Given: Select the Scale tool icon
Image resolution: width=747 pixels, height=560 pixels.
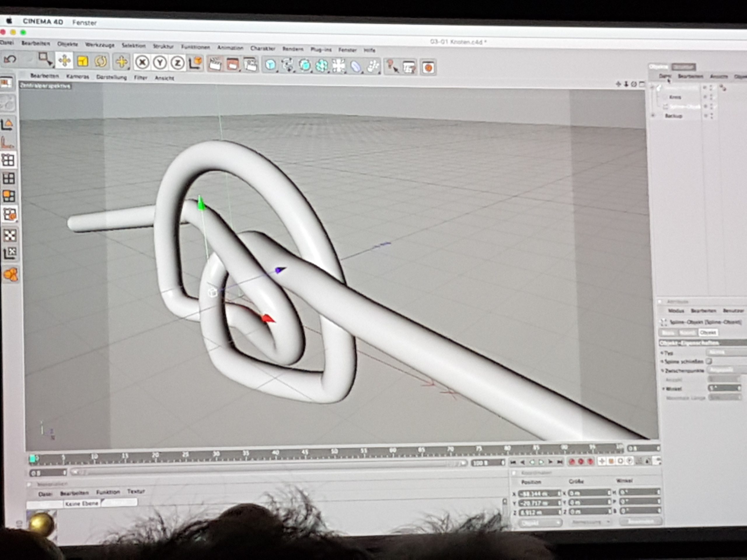Looking at the screenshot, I should (82, 62).
